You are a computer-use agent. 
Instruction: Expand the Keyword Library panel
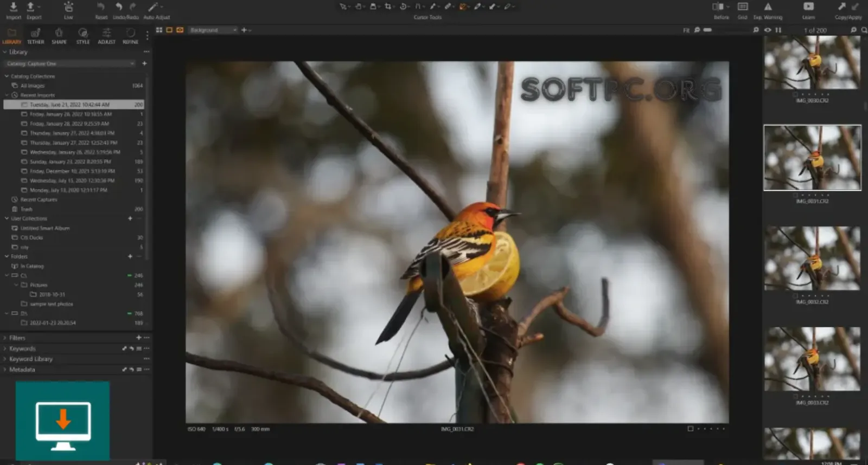point(5,359)
